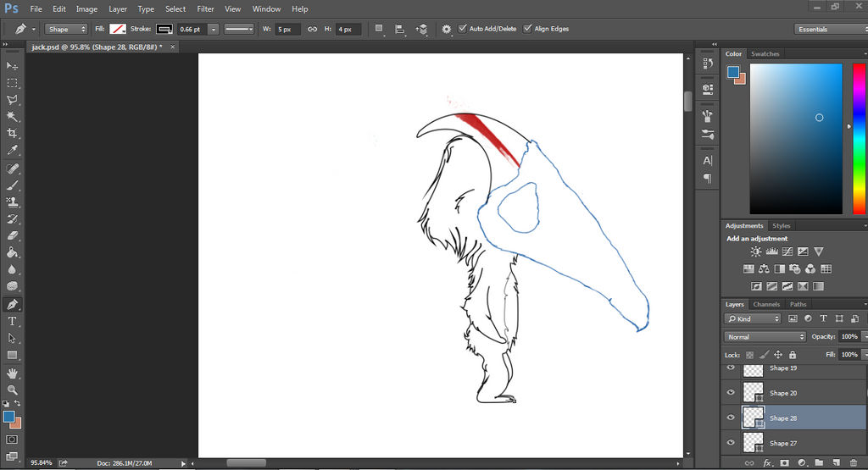Add a Curves adjustment
The image size is (868, 470).
(x=787, y=252)
